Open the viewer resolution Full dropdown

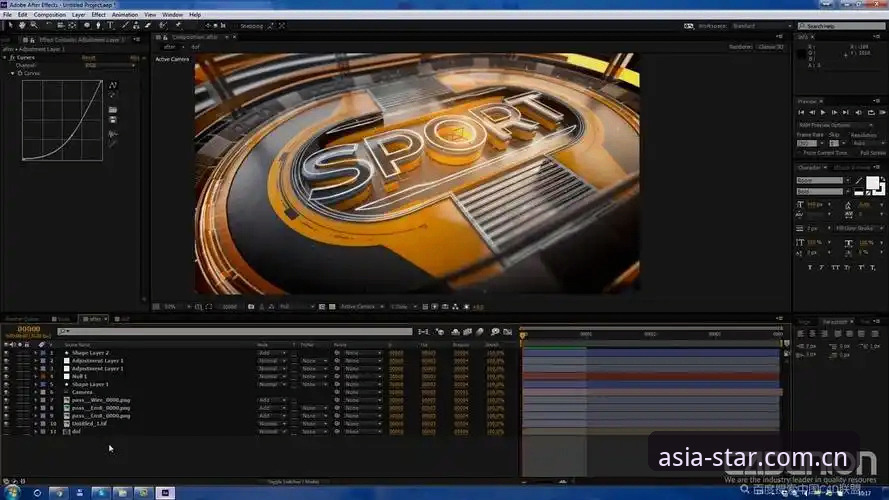coord(297,307)
